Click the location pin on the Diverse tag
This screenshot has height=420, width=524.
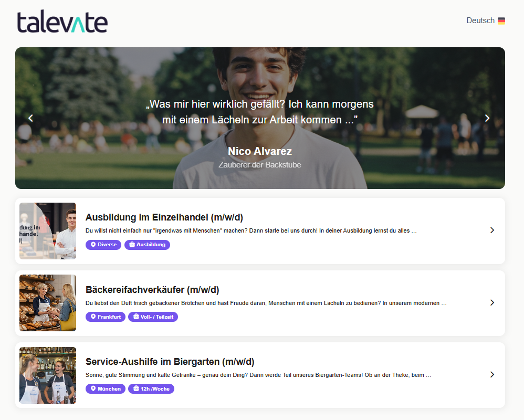coord(93,244)
